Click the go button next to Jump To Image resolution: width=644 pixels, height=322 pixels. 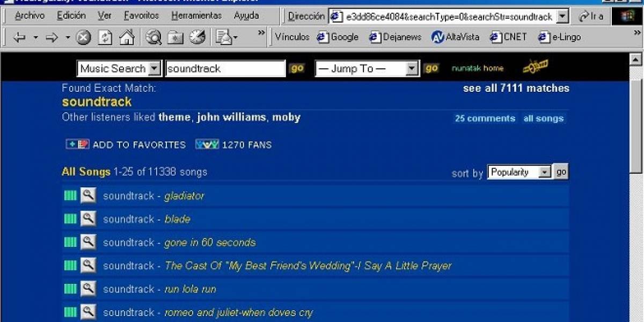tap(431, 68)
